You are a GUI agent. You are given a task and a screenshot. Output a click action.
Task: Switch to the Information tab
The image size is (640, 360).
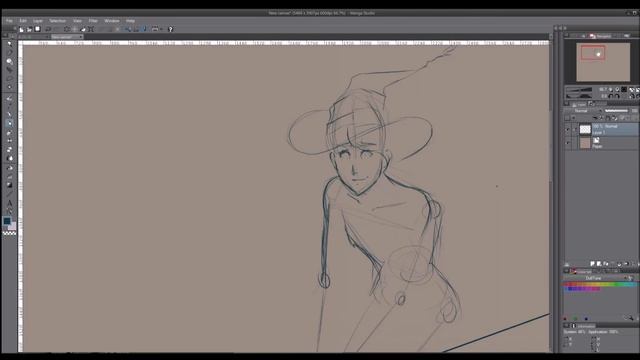583,326
